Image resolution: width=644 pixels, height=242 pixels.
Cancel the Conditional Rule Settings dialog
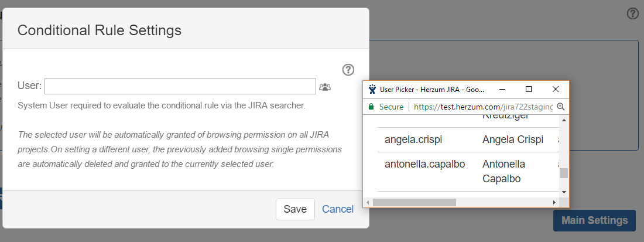[x=338, y=209]
